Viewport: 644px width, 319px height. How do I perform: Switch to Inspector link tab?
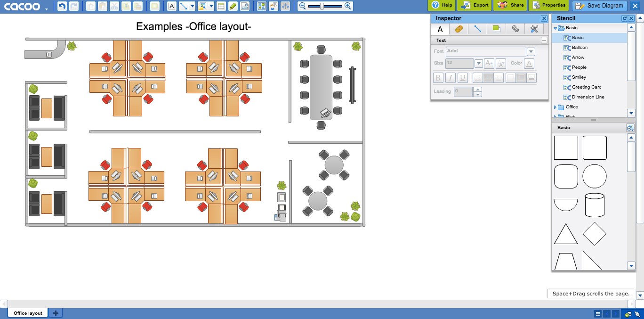click(515, 29)
